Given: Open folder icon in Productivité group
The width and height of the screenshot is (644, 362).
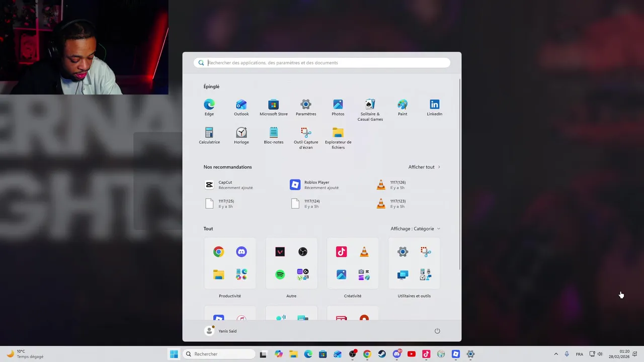Looking at the screenshot, I should pos(218,275).
